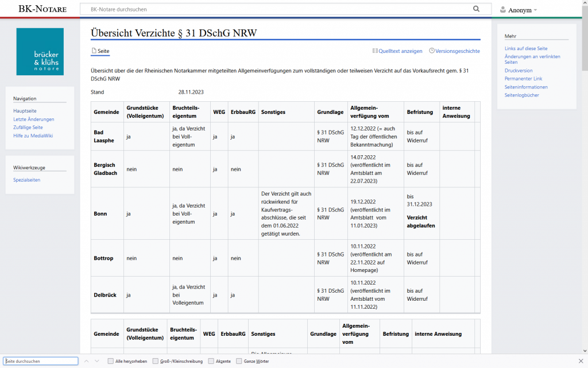The width and height of the screenshot is (588, 368).
Task: Tick the 'Akzente' checkbox
Action: 211,361
